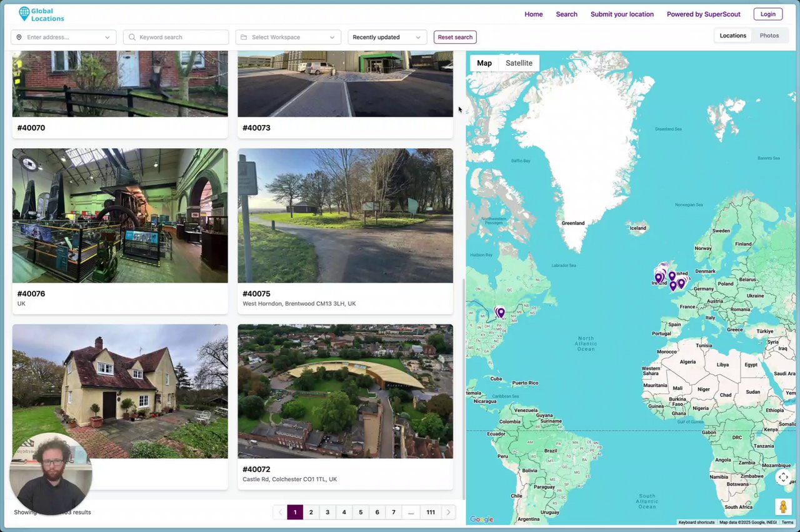Go to results page 111

click(431, 512)
